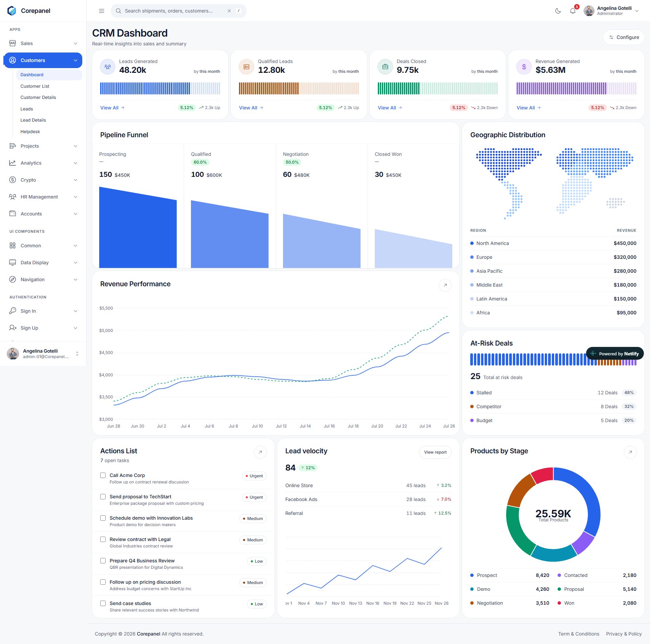Open View All under Leads Generated
Viewport: 650px width, 644px height.
[112, 108]
